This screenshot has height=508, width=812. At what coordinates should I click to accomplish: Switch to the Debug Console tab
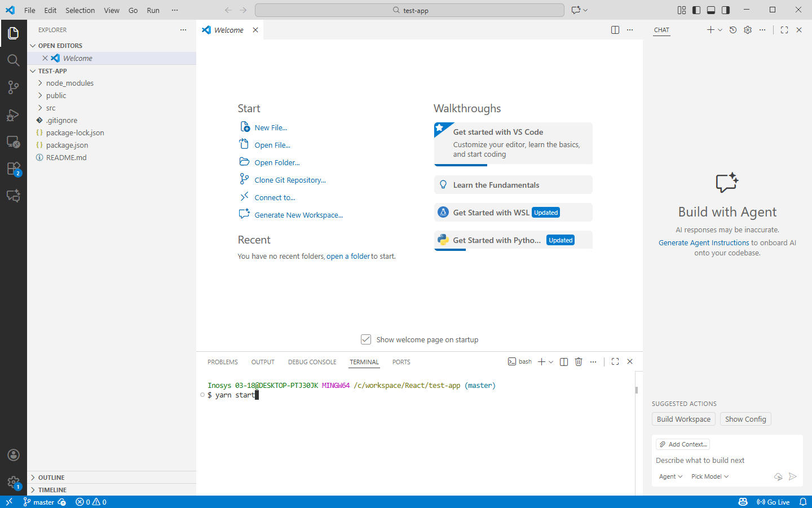click(x=312, y=362)
